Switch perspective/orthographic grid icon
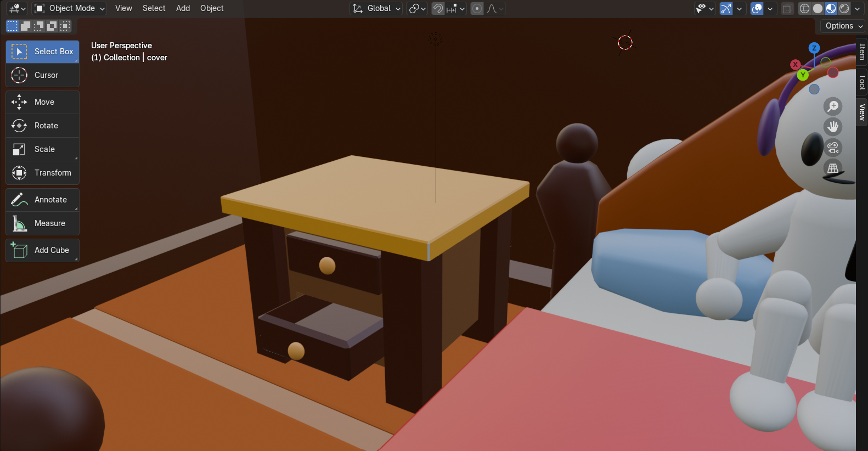868x451 pixels. point(833,168)
